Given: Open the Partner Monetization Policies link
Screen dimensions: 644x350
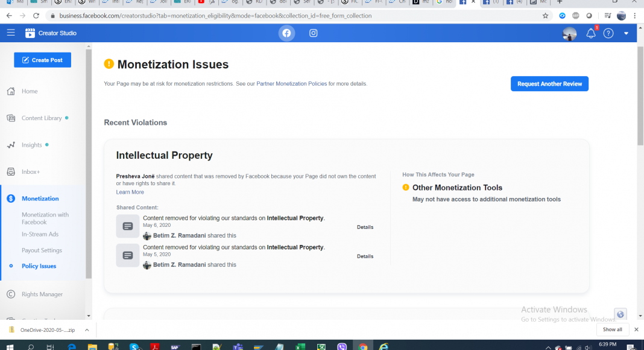Looking at the screenshot, I should click(291, 84).
